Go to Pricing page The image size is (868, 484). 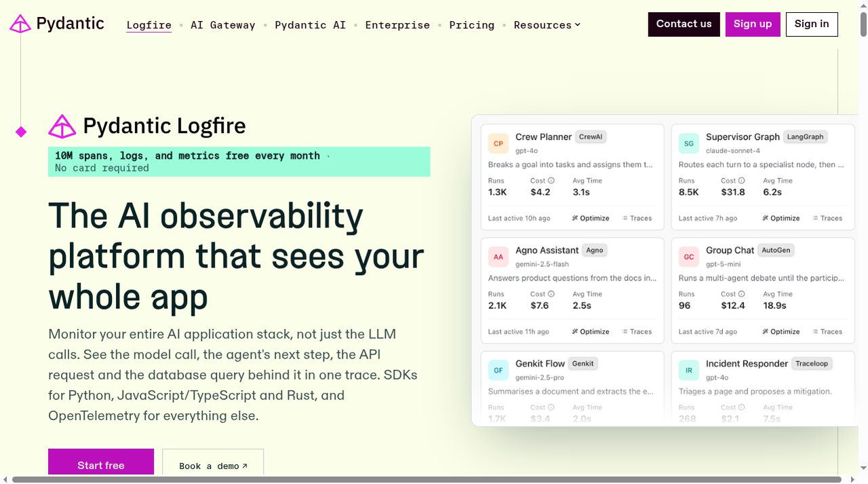(x=472, y=25)
